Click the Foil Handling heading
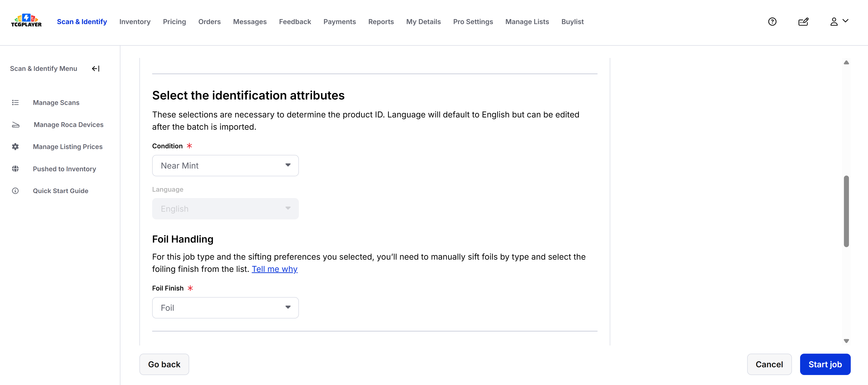868x385 pixels. pos(183,239)
